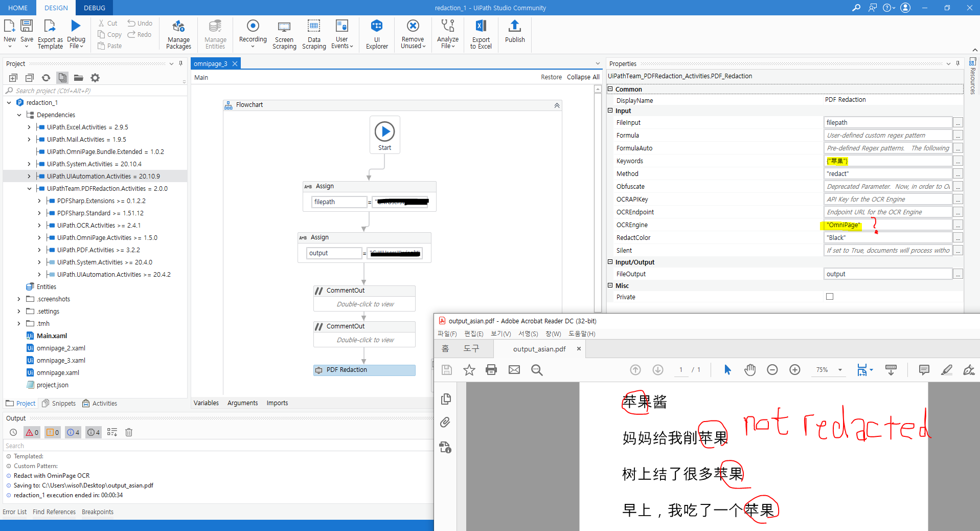Click Collapse All in the Project panel toolbar
Viewport: 980px width, 531px height.
click(x=30, y=78)
